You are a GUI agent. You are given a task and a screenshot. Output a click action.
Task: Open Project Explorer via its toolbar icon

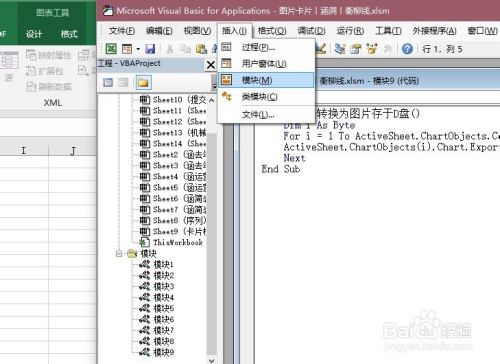[x=340, y=49]
